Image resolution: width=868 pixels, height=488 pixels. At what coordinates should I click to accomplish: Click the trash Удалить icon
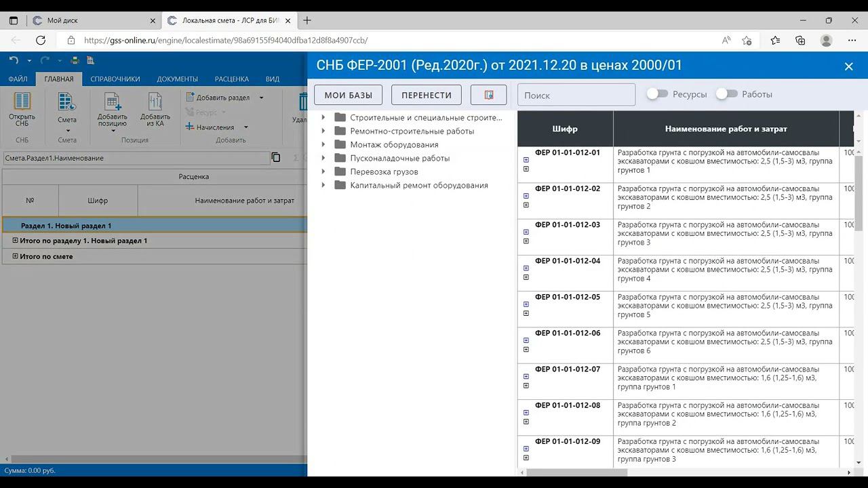(x=302, y=102)
